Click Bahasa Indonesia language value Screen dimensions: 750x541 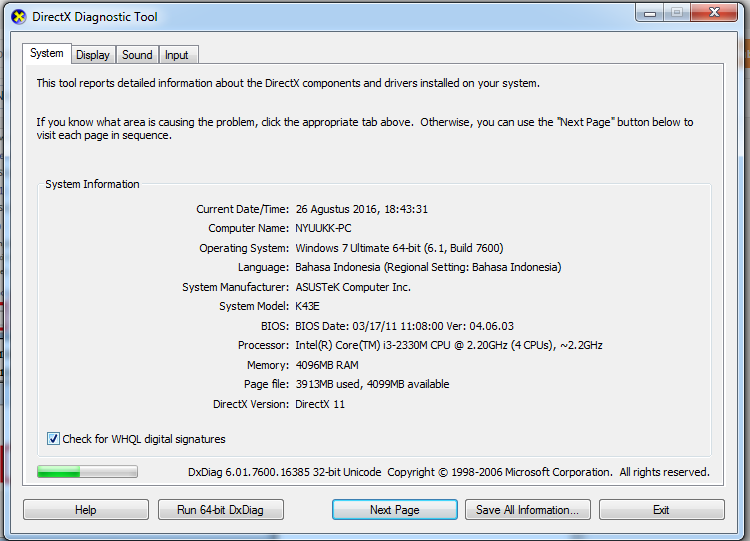[x=428, y=267]
